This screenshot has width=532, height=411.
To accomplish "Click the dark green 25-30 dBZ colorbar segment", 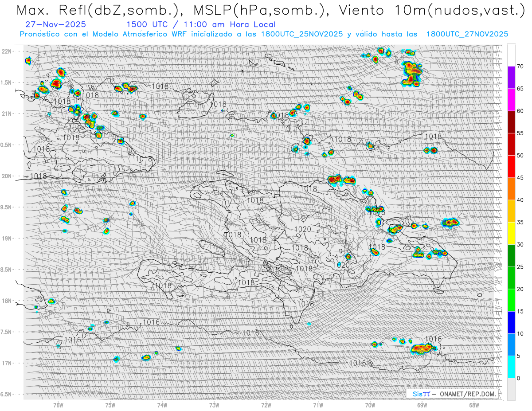I will [512, 255].
